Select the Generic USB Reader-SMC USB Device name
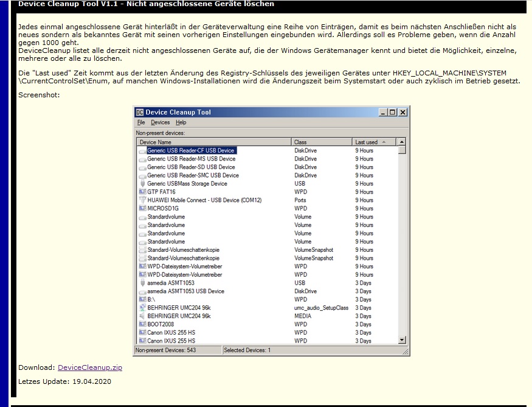The image size is (532, 407). point(193,175)
